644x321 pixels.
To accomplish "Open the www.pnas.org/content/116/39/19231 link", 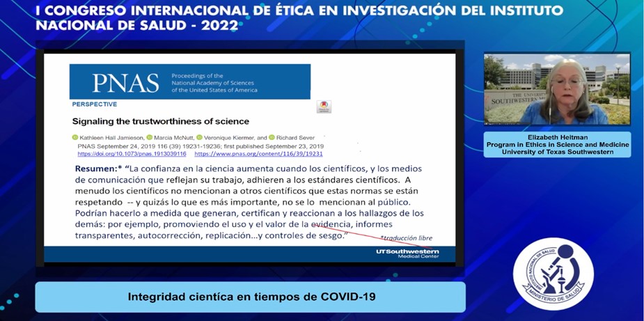I will pyautogui.click(x=258, y=154).
